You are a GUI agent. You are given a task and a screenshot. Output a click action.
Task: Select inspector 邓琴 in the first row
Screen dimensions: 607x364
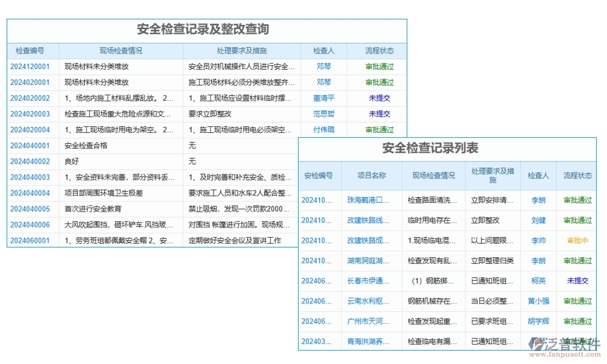click(325, 67)
